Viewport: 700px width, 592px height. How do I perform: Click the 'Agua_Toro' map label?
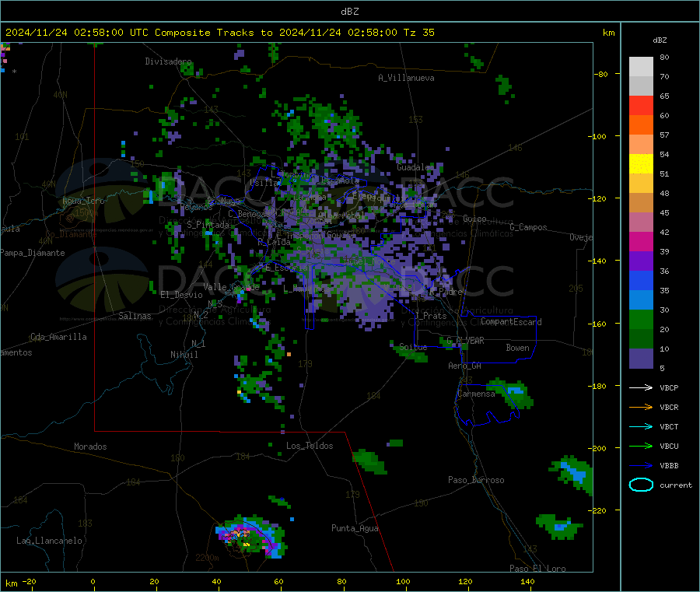point(83,201)
